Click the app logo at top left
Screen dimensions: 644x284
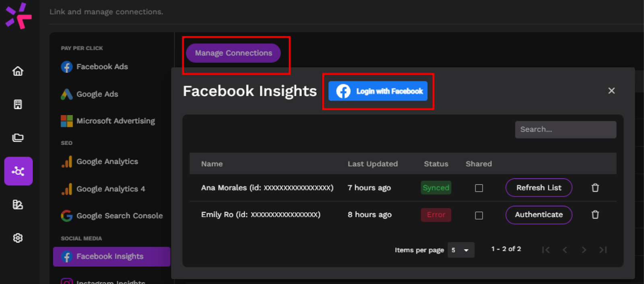(19, 16)
